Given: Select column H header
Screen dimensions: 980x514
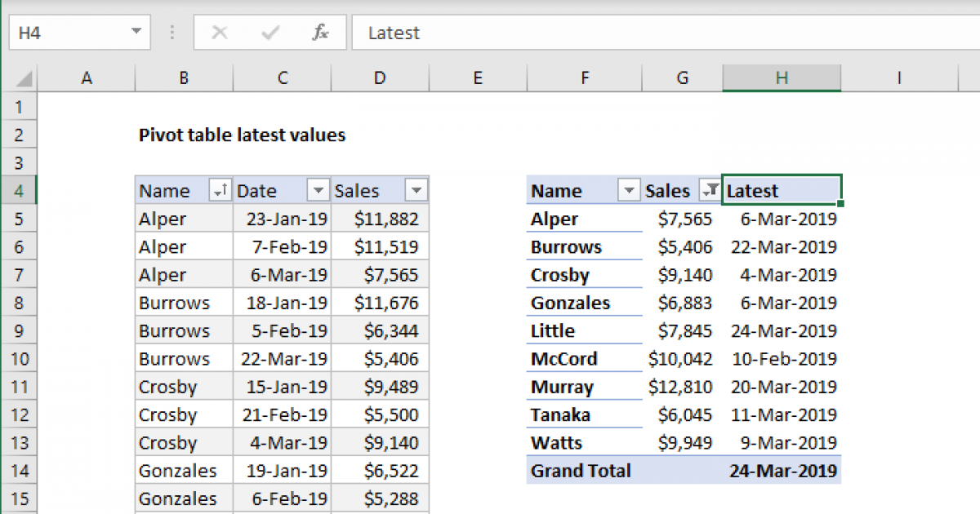Looking at the screenshot, I should [x=782, y=78].
